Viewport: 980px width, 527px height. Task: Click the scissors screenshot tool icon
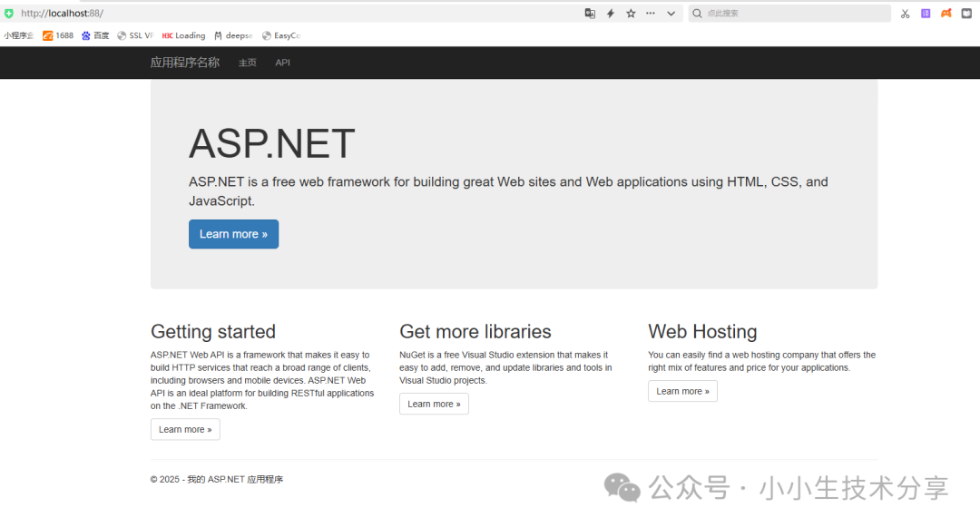905,14
